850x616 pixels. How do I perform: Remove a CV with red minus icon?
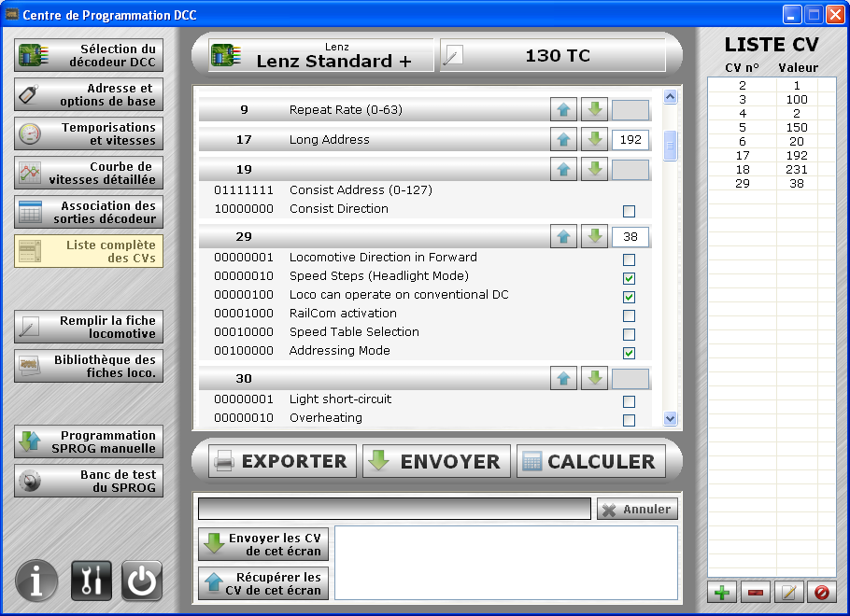(755, 592)
